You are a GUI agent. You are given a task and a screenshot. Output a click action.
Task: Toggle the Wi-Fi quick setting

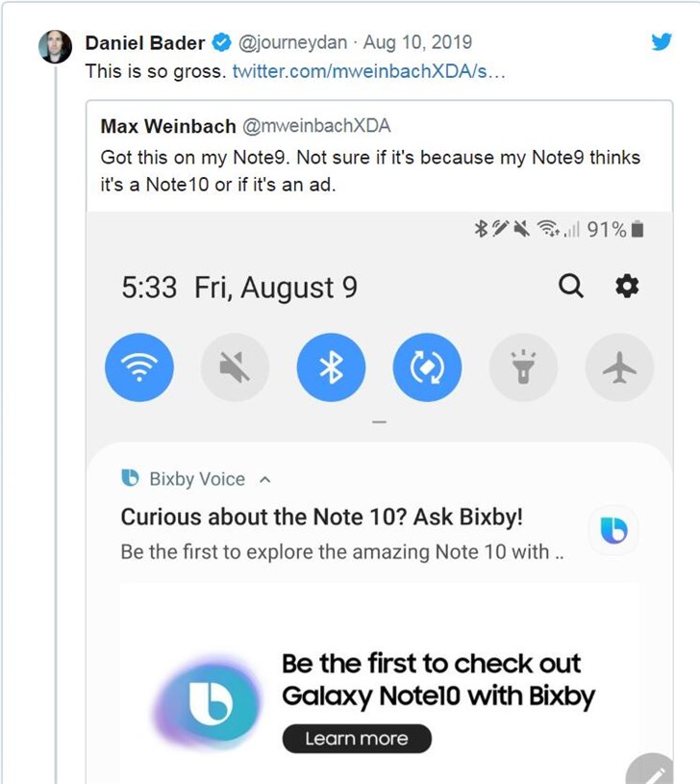coord(138,367)
